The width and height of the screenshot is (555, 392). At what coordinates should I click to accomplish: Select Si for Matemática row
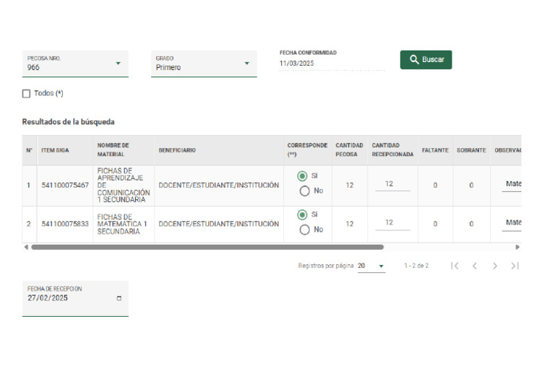[x=304, y=214]
